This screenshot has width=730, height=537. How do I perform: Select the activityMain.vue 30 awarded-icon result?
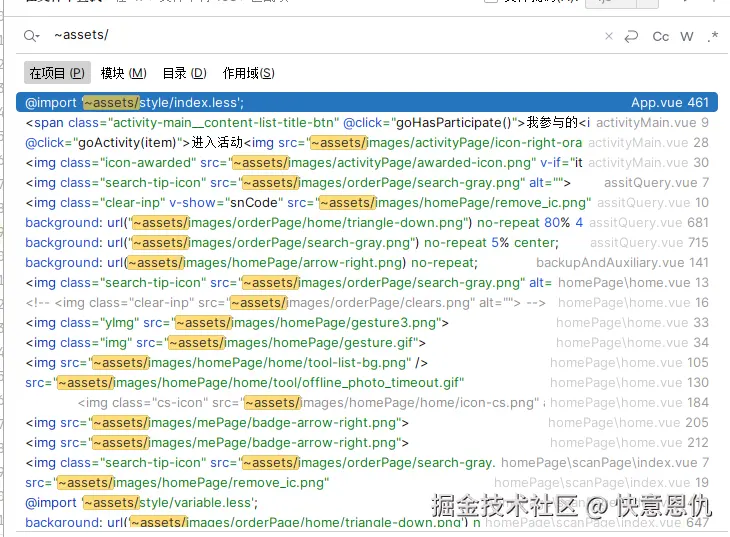click(x=367, y=163)
